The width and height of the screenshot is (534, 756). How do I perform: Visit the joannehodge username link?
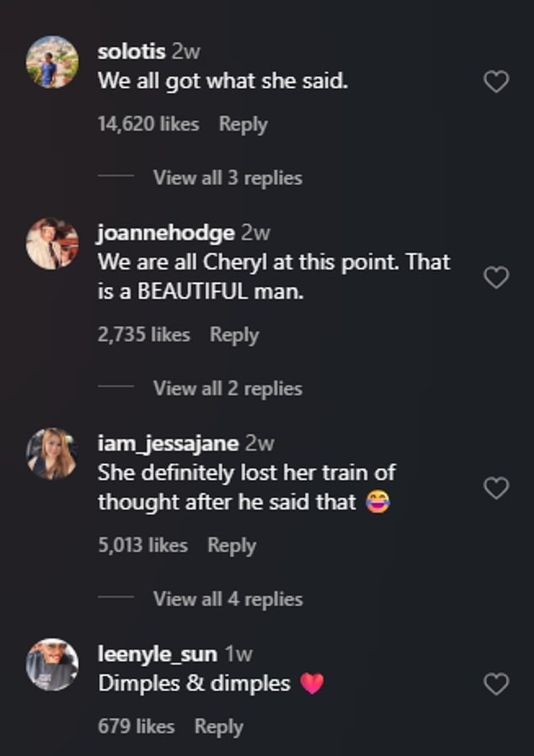click(x=166, y=232)
